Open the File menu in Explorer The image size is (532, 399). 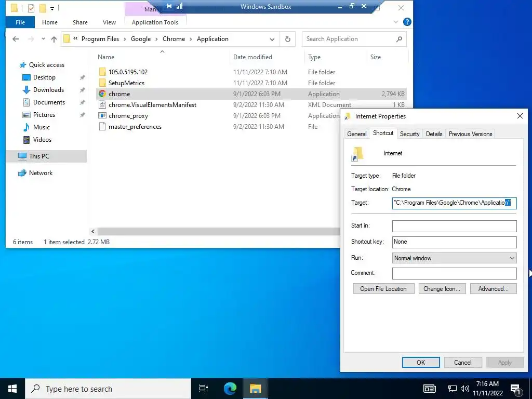coord(20,22)
